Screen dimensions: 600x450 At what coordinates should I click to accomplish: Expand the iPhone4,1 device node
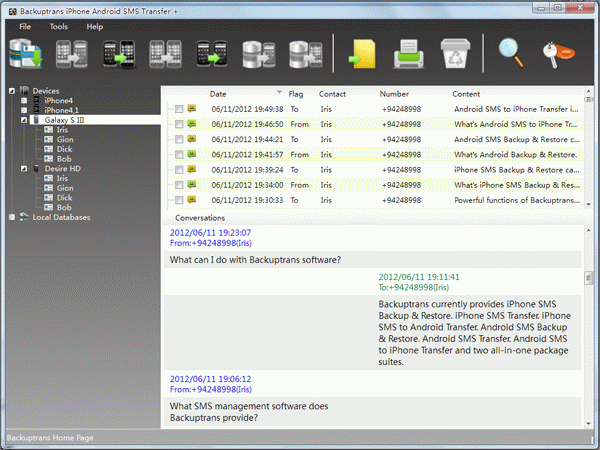(x=24, y=110)
